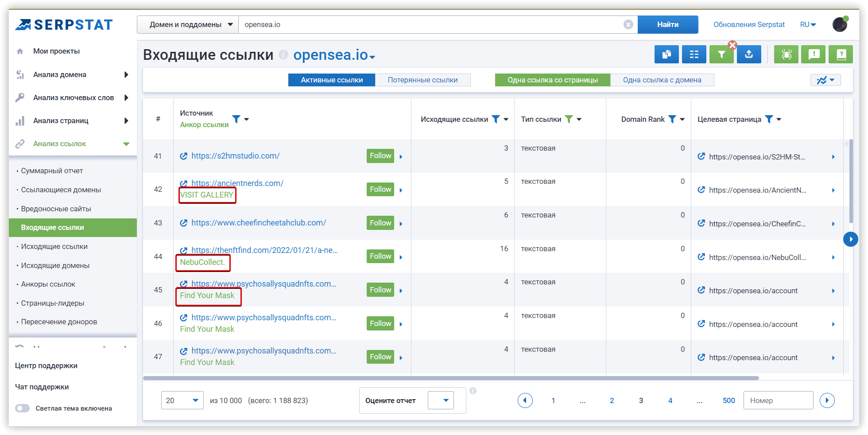This screenshot has height=435, width=868.
Task: Open Анкоры ссылок in sidebar
Action: 48,284
